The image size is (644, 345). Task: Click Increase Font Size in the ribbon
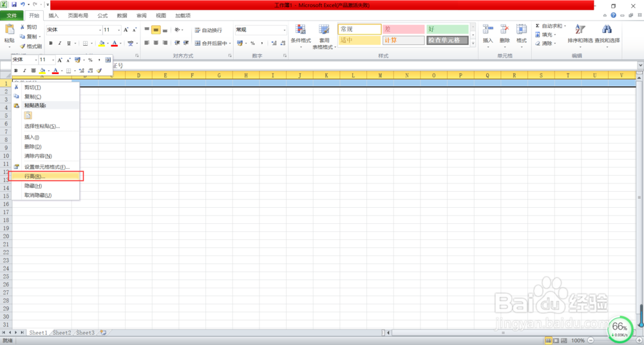(x=126, y=30)
